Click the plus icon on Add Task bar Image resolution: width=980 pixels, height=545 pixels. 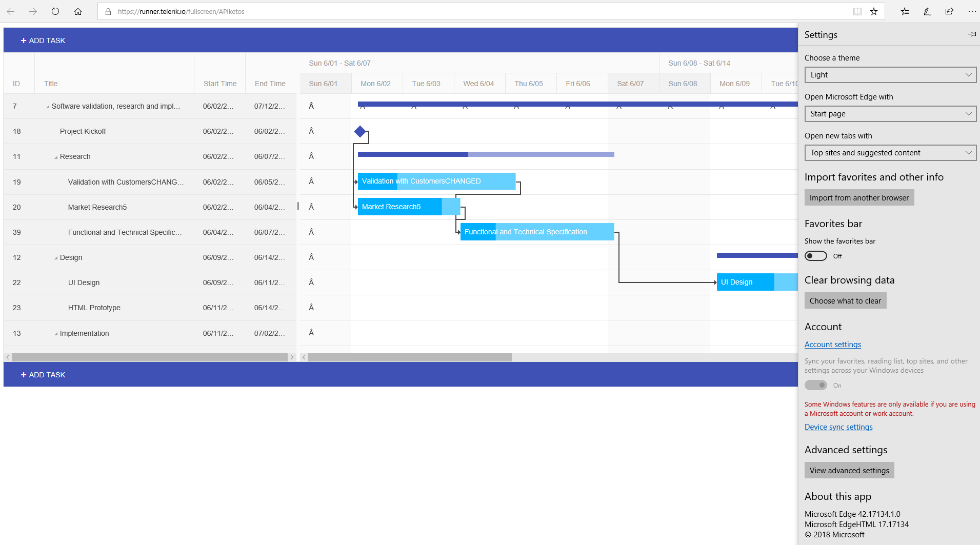pos(23,40)
